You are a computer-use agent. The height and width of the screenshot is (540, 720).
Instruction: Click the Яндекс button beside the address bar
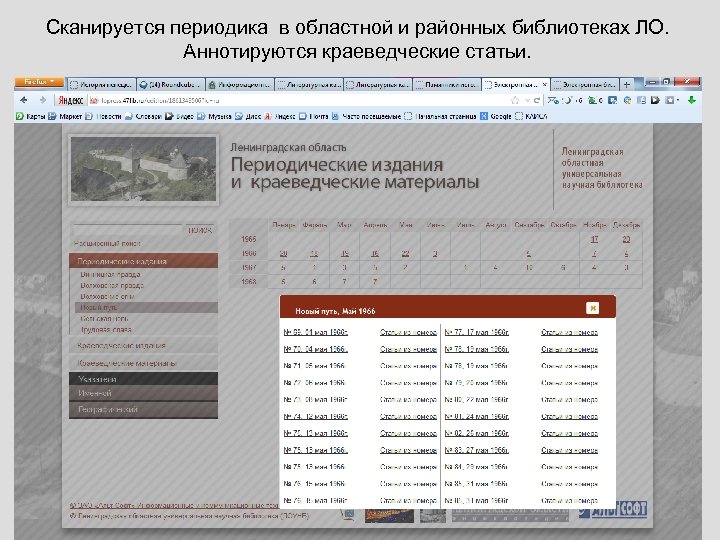71,100
